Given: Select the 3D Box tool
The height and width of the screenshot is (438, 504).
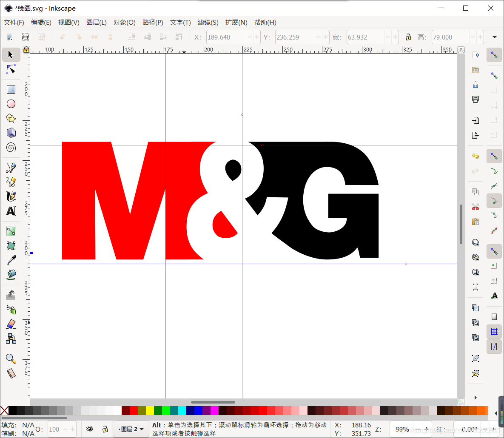Looking at the screenshot, I should coord(11,133).
